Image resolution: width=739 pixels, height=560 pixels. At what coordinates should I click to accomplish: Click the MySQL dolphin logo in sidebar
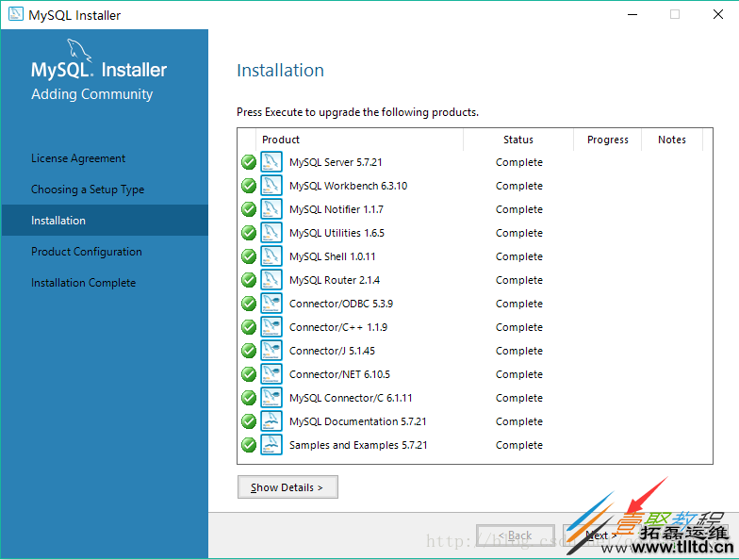pos(79,49)
